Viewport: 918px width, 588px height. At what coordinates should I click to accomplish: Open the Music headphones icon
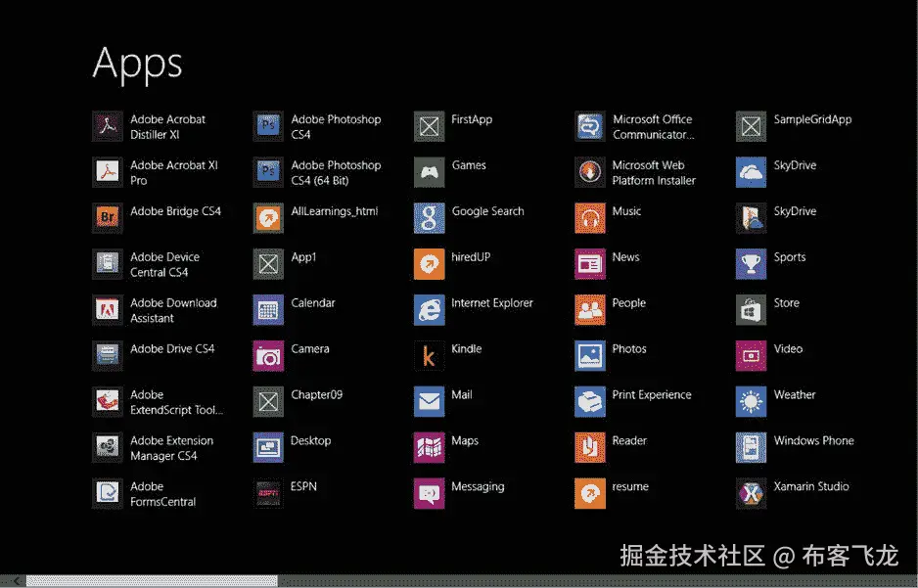(590, 218)
